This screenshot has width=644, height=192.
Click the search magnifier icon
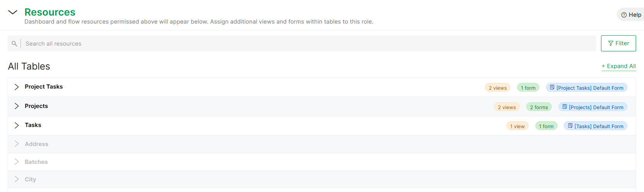(x=14, y=44)
